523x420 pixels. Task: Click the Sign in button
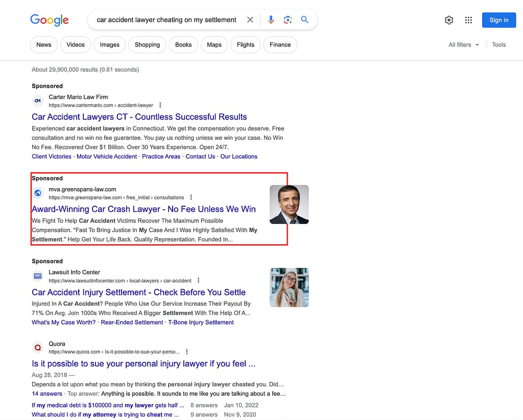(x=498, y=20)
